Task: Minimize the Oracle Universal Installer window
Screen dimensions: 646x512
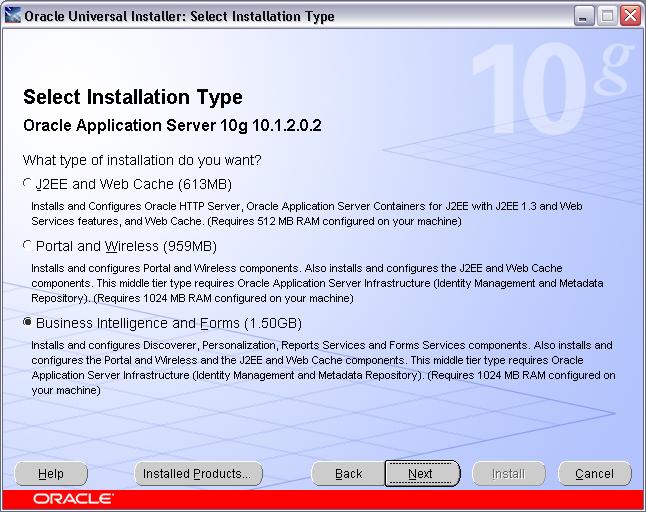Action: point(585,16)
